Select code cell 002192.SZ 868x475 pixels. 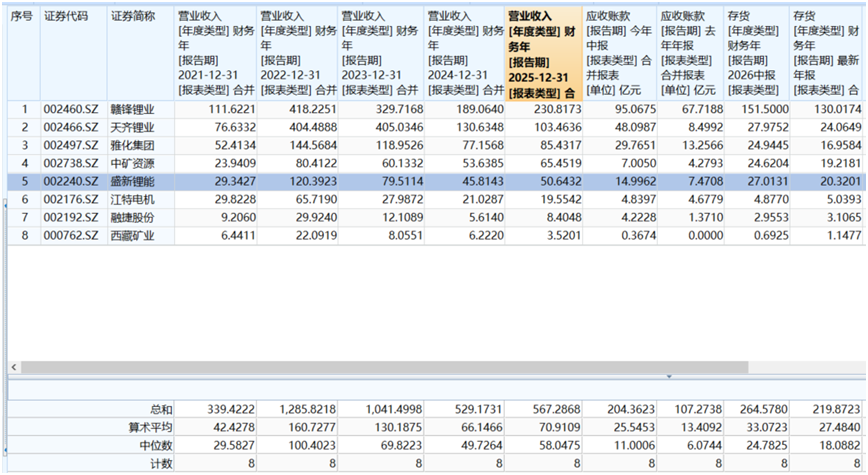click(74, 218)
